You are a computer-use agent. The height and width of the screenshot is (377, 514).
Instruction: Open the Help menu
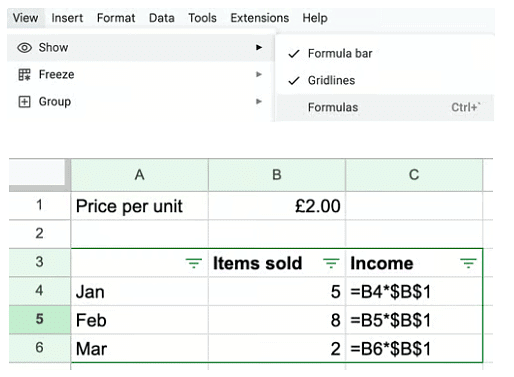[x=315, y=18]
